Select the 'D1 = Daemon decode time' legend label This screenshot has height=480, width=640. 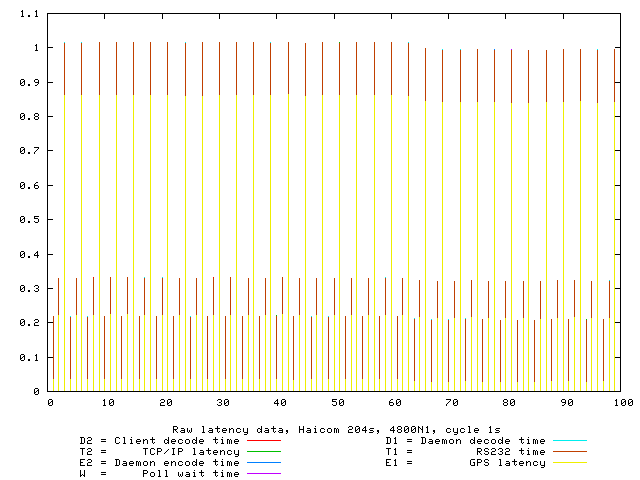pos(465,440)
